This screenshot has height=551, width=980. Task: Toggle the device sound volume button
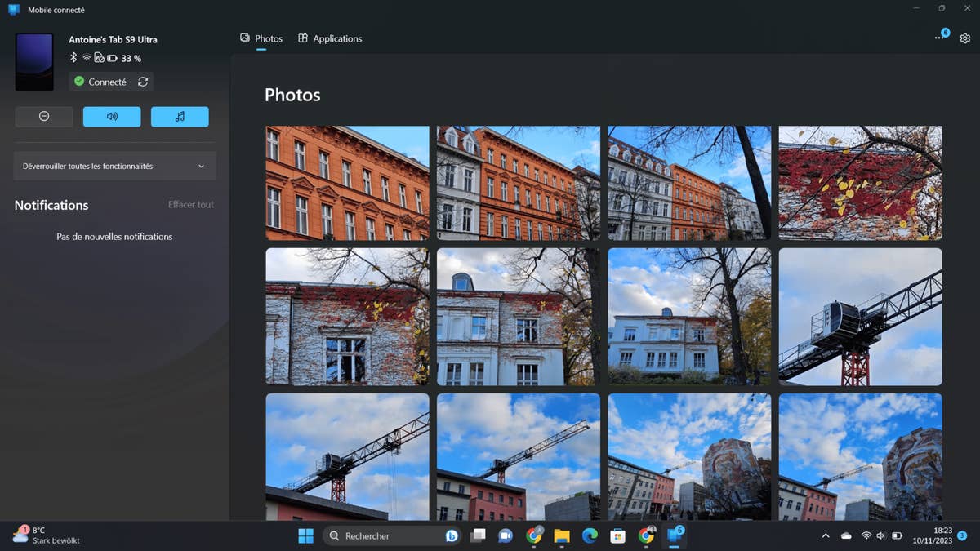click(112, 117)
